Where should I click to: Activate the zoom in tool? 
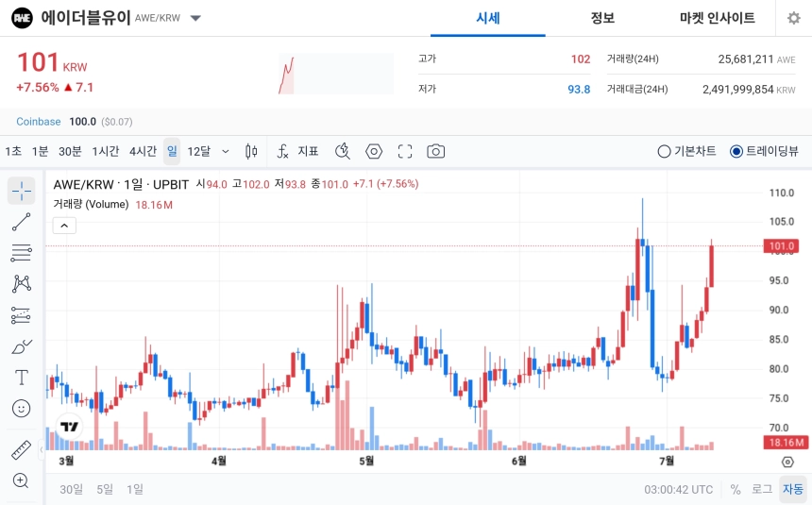coord(21,480)
